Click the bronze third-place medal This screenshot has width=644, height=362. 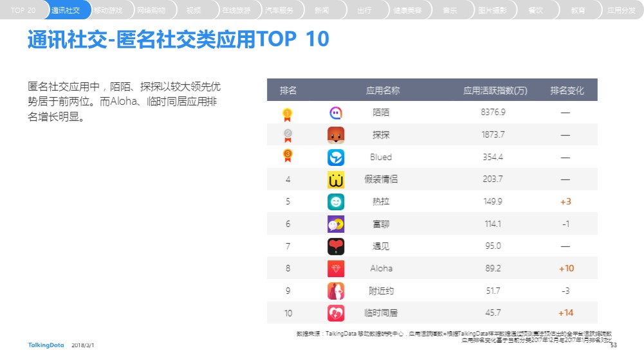pyautogui.click(x=288, y=156)
